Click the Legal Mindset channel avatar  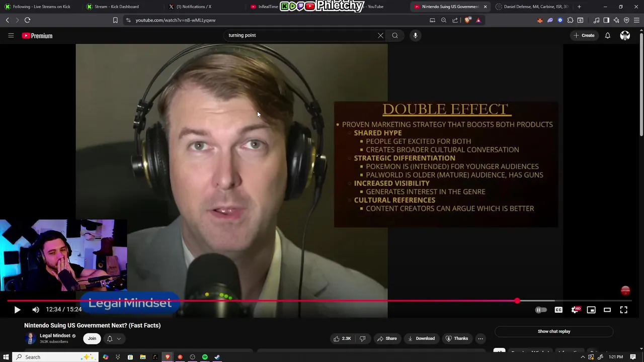coord(30,338)
